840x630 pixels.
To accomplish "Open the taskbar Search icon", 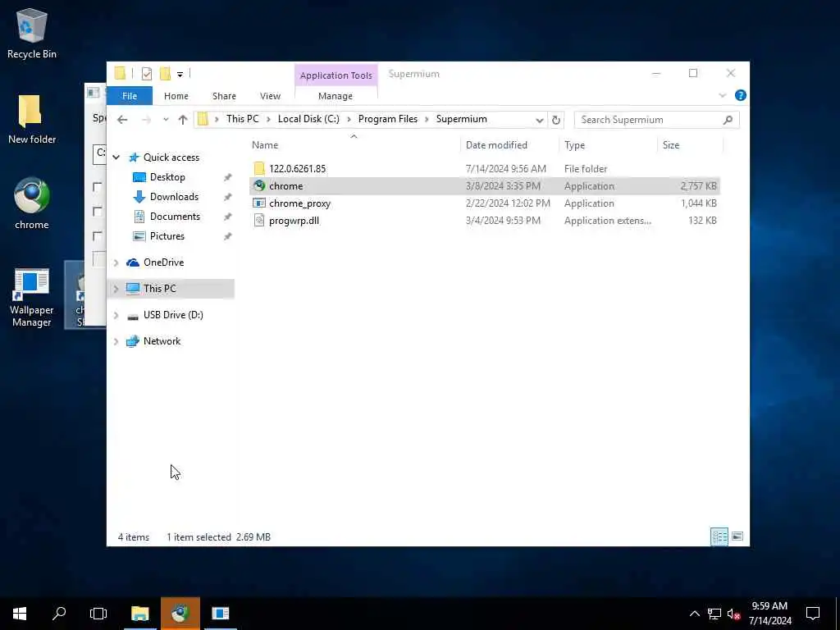I will [59, 614].
